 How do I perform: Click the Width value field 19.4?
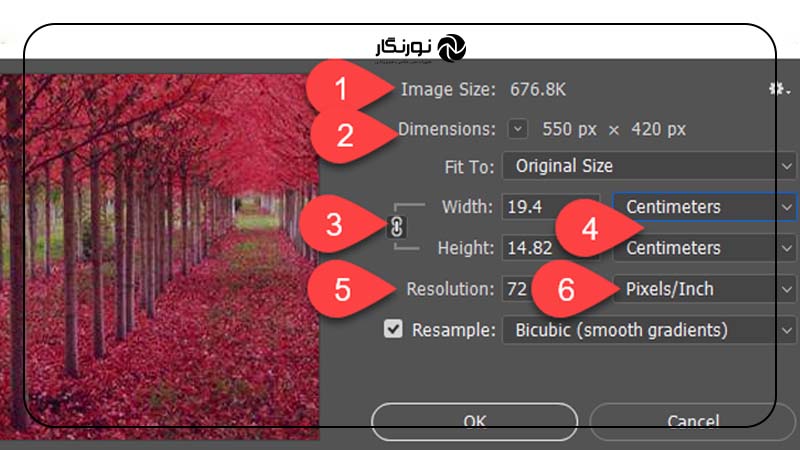[551, 207]
